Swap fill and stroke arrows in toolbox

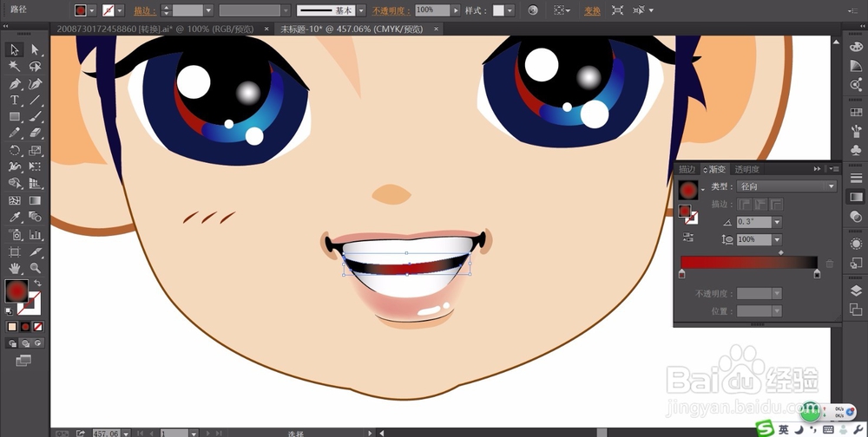(x=37, y=283)
